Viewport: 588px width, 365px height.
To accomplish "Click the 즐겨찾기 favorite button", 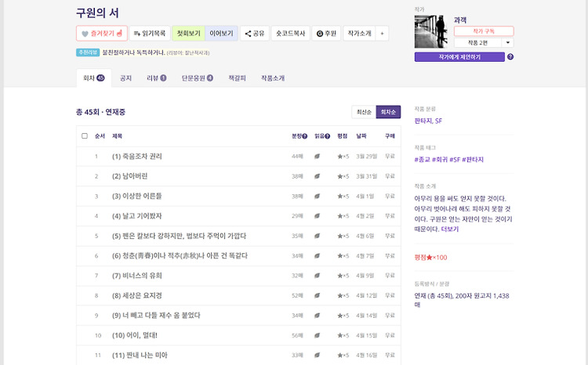I will click(102, 34).
